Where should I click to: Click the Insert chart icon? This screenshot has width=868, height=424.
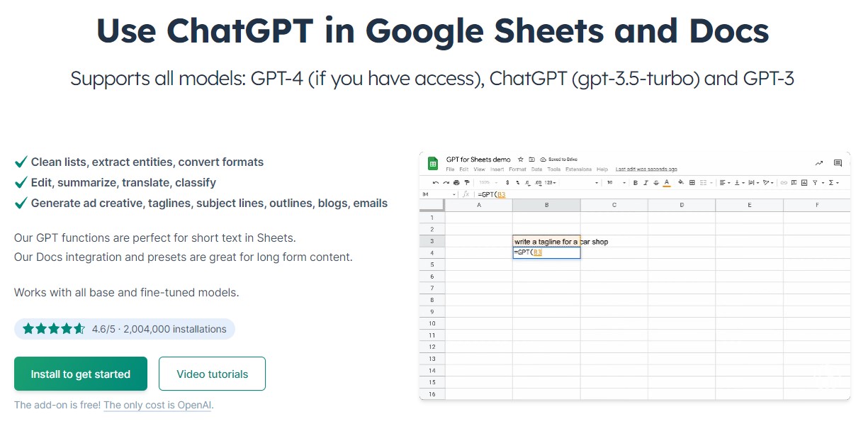(804, 183)
